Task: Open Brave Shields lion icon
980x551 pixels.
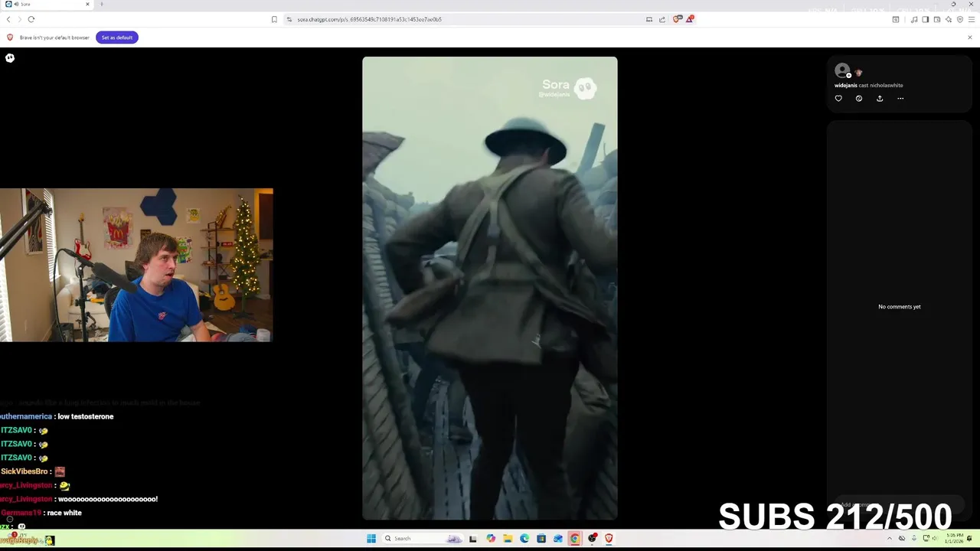Action: 677,19
